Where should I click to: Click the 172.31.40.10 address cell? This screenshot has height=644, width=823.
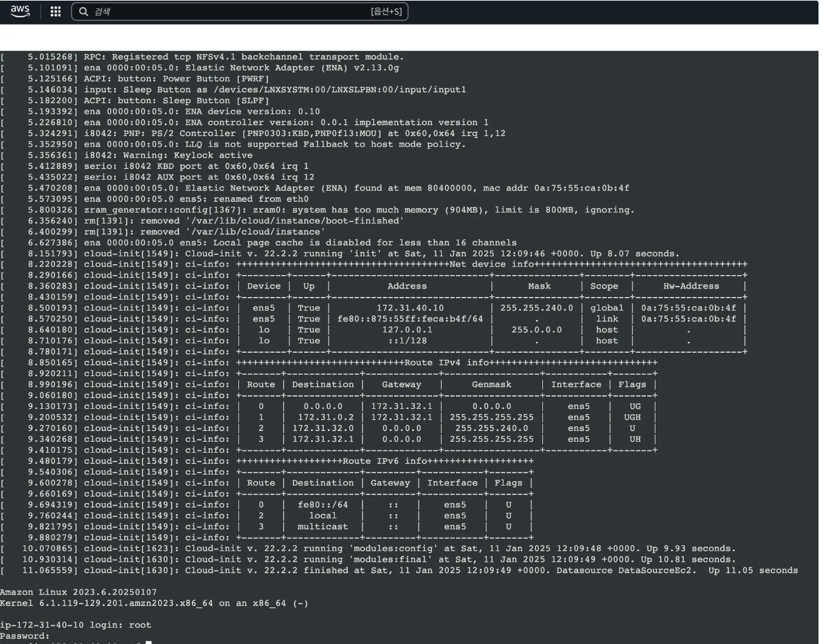[410, 308]
